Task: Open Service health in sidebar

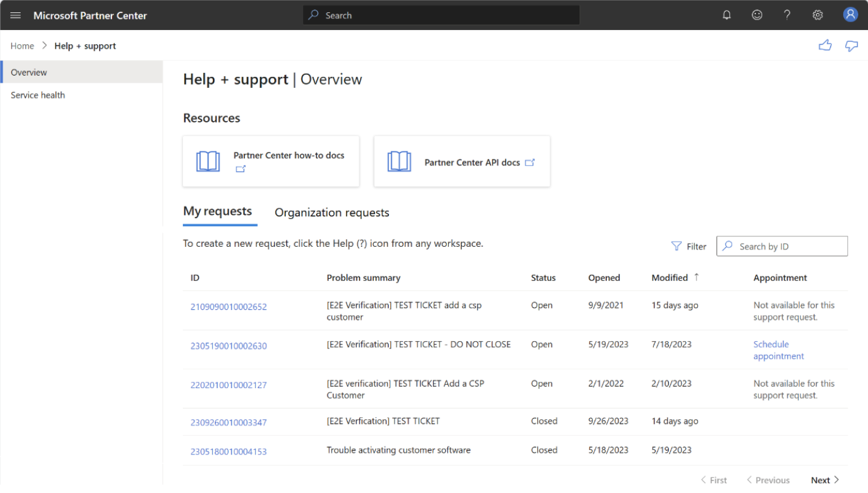Action: click(x=38, y=95)
